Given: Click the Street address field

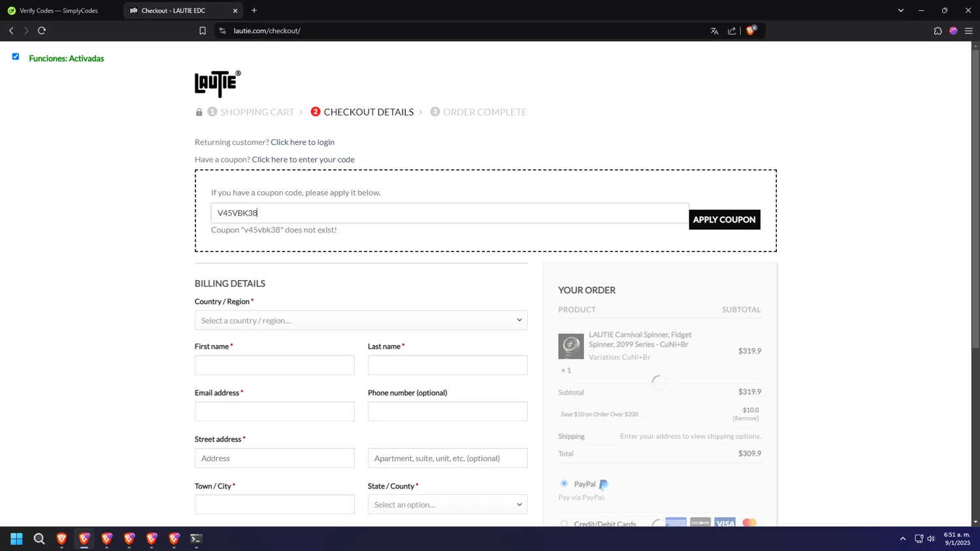Looking at the screenshot, I should [274, 458].
